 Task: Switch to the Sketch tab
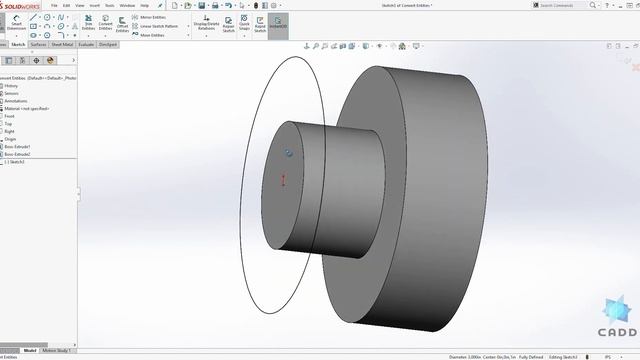pyautogui.click(x=18, y=44)
